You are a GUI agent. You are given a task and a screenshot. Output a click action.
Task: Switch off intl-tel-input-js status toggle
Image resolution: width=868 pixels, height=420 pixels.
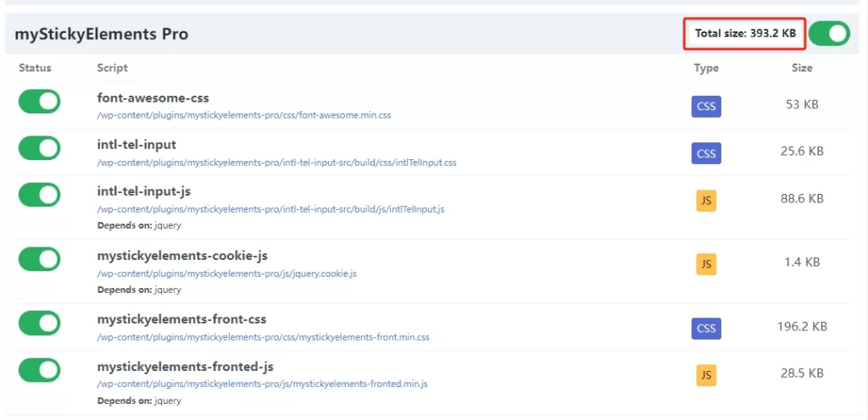click(x=39, y=195)
